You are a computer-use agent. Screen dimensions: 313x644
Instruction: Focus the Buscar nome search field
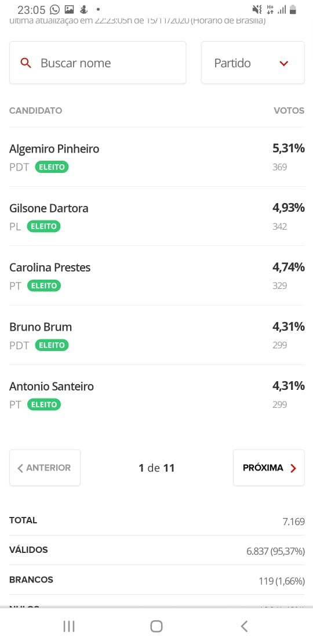pyautogui.click(x=97, y=63)
